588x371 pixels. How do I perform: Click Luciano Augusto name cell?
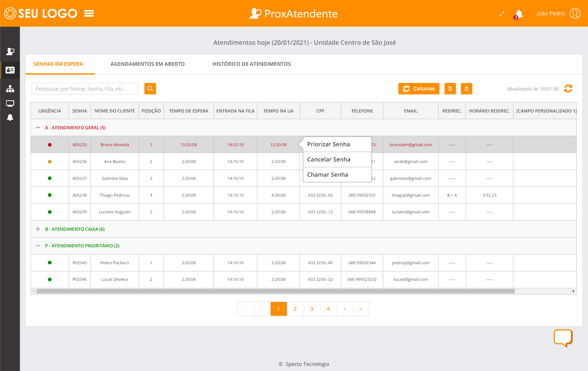(115, 212)
